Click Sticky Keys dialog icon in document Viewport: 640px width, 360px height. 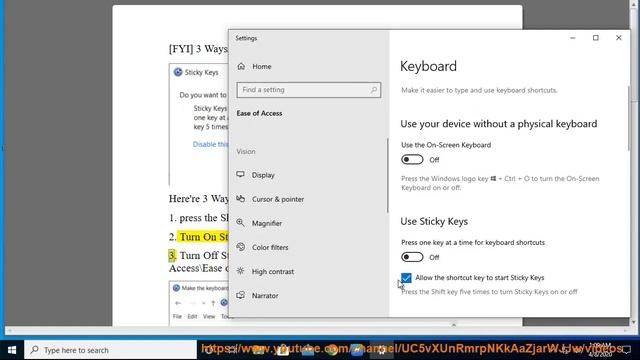178,72
